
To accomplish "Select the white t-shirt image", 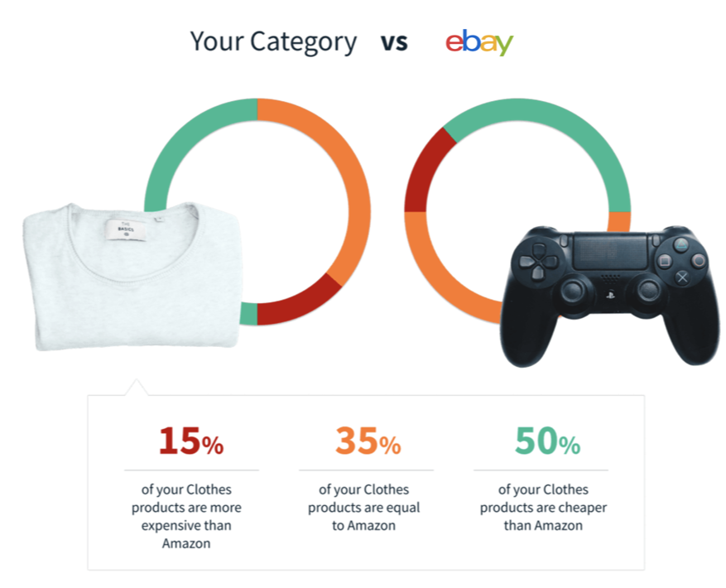I will point(132,276).
